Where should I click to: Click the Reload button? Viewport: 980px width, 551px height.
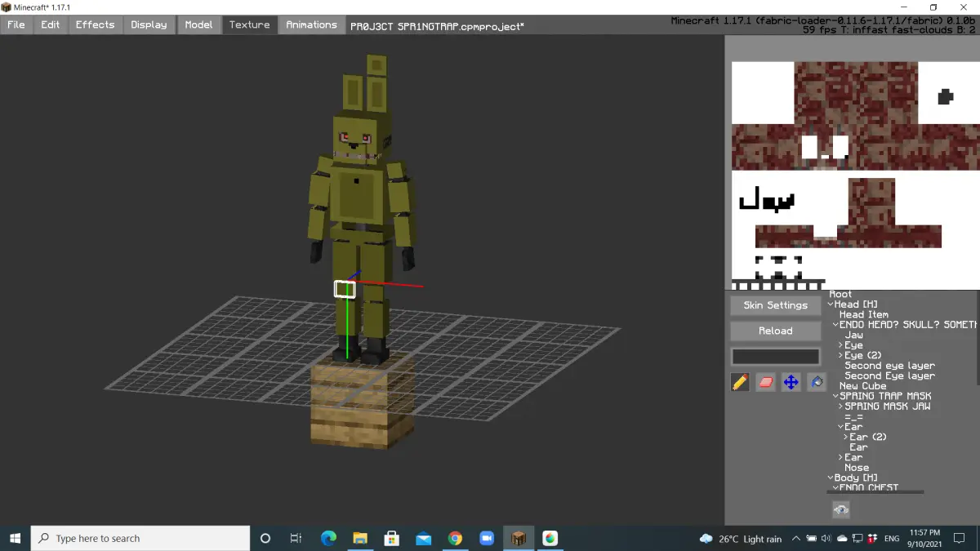pos(776,331)
